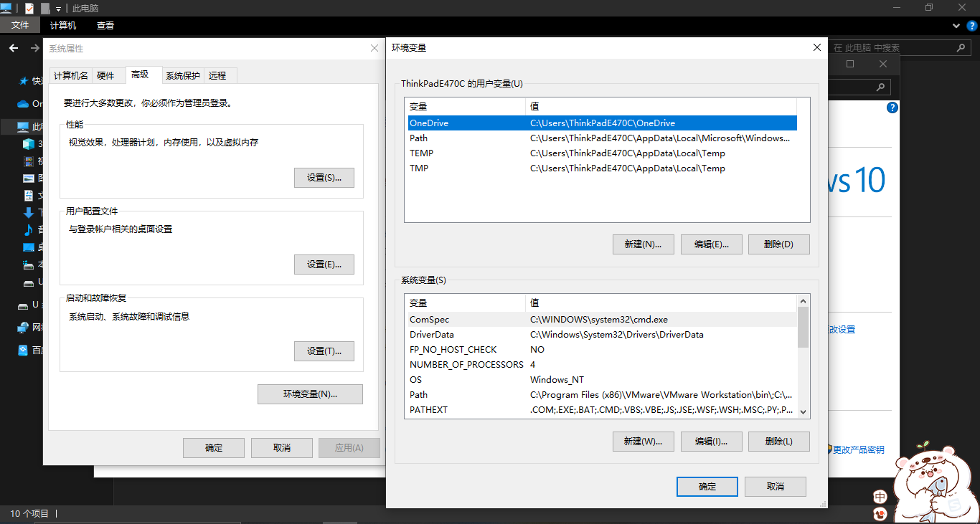The image size is (980, 524).
Task: Click the Properties checkmark quick-access icon
Action: 29,8
